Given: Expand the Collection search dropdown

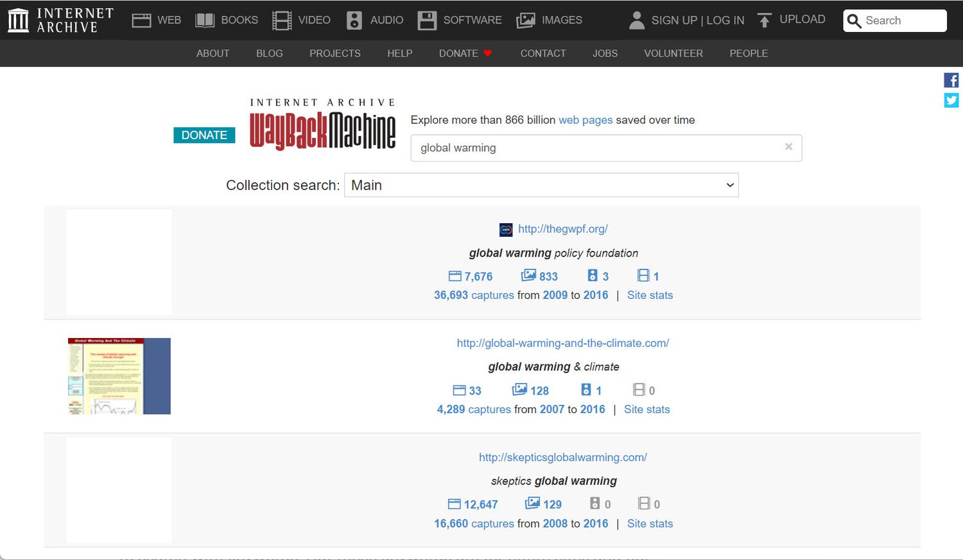Looking at the screenshot, I should click(x=541, y=185).
